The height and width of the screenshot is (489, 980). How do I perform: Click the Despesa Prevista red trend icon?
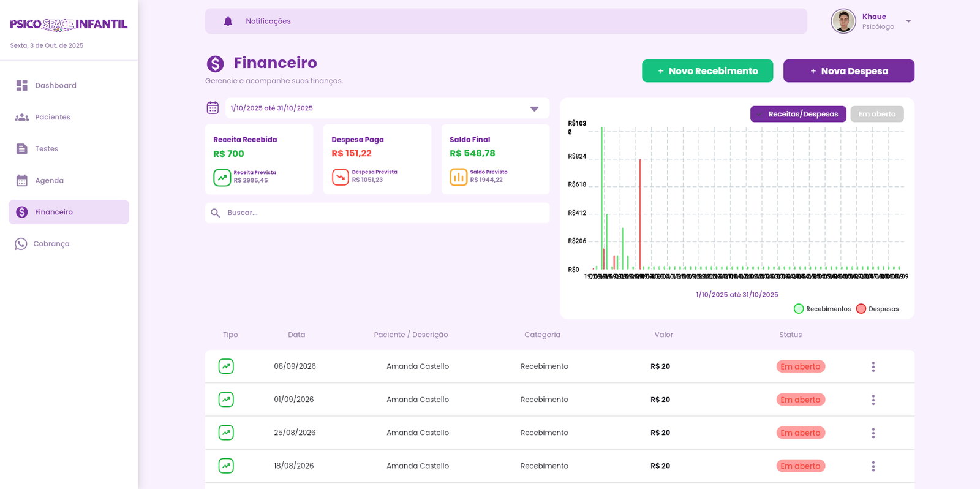click(x=340, y=177)
